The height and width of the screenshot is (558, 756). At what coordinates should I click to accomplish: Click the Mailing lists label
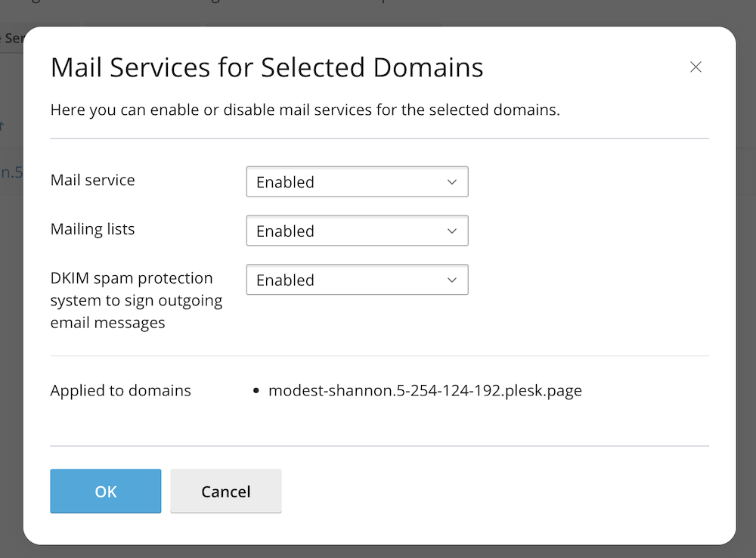click(92, 229)
